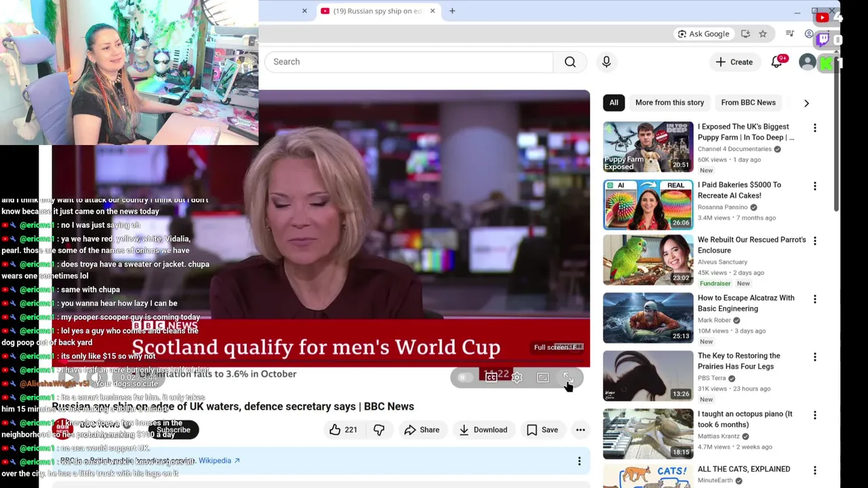This screenshot has width=868, height=488.
Task: Open Chrome media controls music-note icon
Action: pos(790,34)
